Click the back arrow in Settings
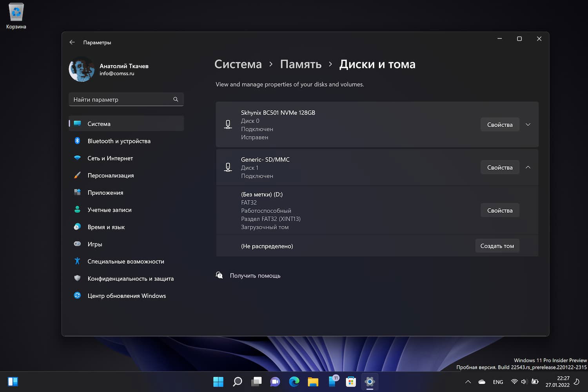 [72, 42]
